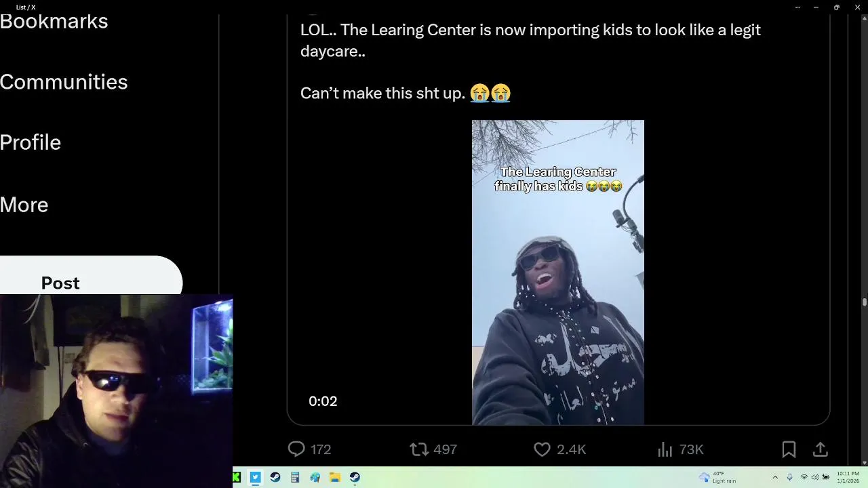868x488 pixels.
Task: Click the page vertical scrollbar thumb
Action: coord(864,302)
